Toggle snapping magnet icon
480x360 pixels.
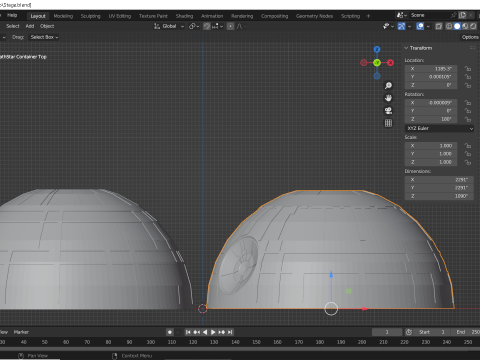[207, 26]
